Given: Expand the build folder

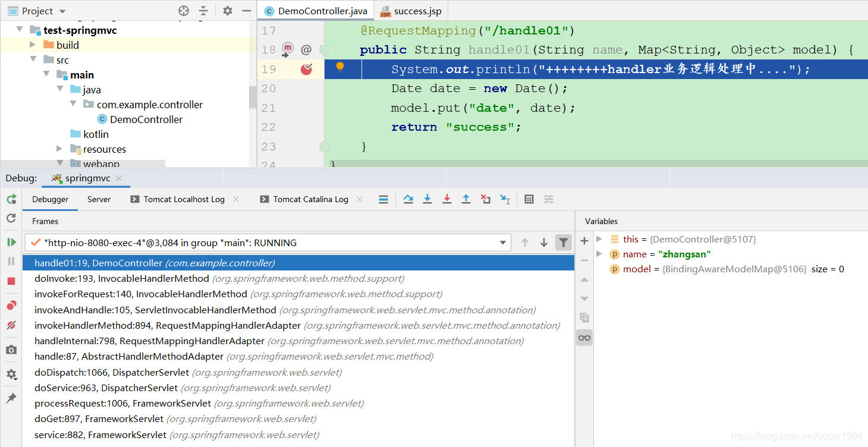Looking at the screenshot, I should tap(33, 45).
